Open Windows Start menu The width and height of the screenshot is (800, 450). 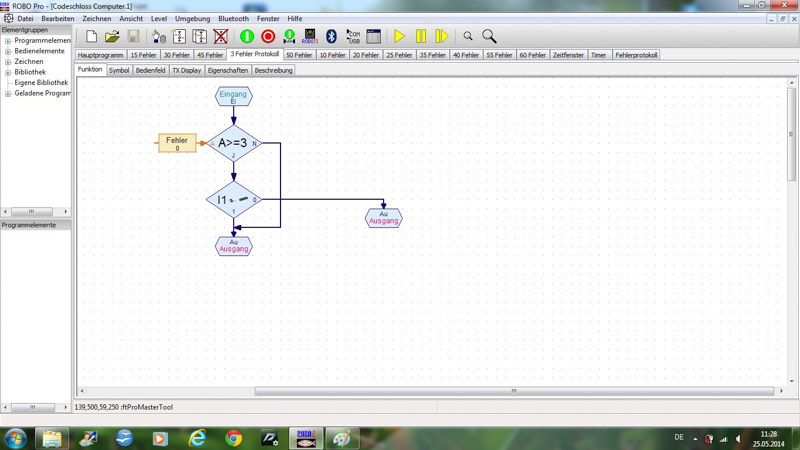pyautogui.click(x=15, y=438)
